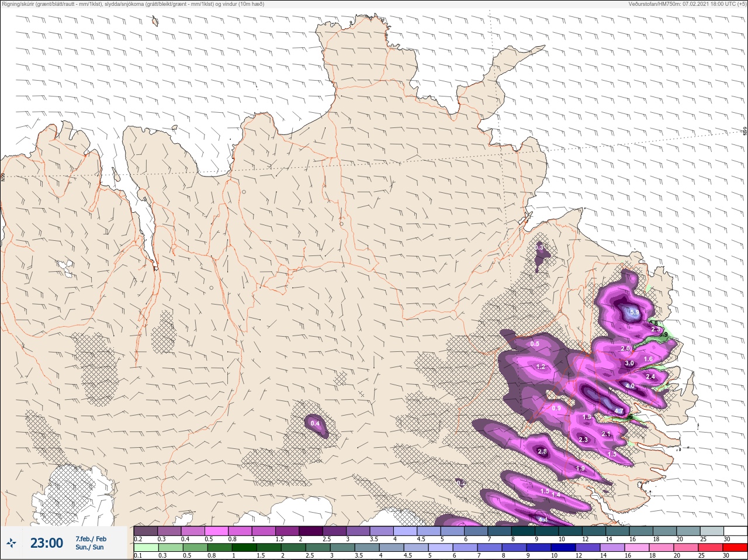Select the 10 navy blue swatch in rain legend
Screen dimensions: 748x560
pyautogui.click(x=563, y=548)
